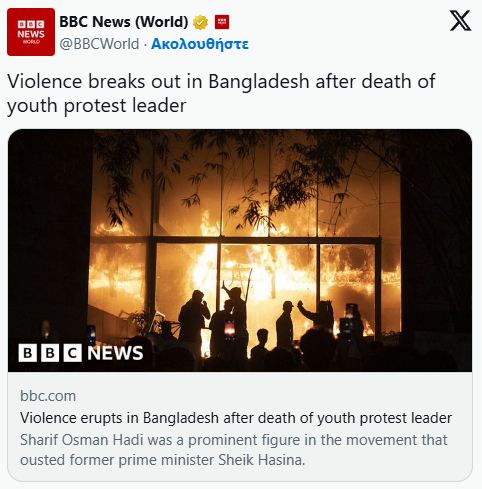Click the tweet text about Bangladesh violence
The image size is (482, 489).
coord(221,94)
